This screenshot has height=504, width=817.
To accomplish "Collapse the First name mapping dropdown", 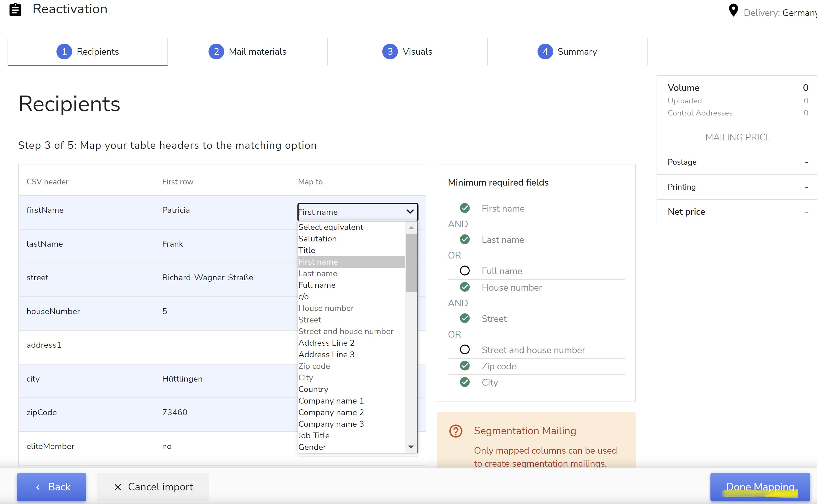I will tap(410, 212).
